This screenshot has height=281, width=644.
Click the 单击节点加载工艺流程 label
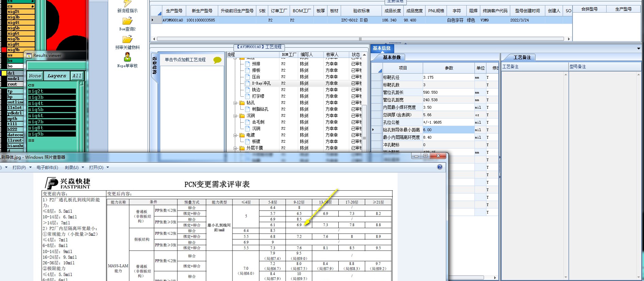[x=186, y=60]
